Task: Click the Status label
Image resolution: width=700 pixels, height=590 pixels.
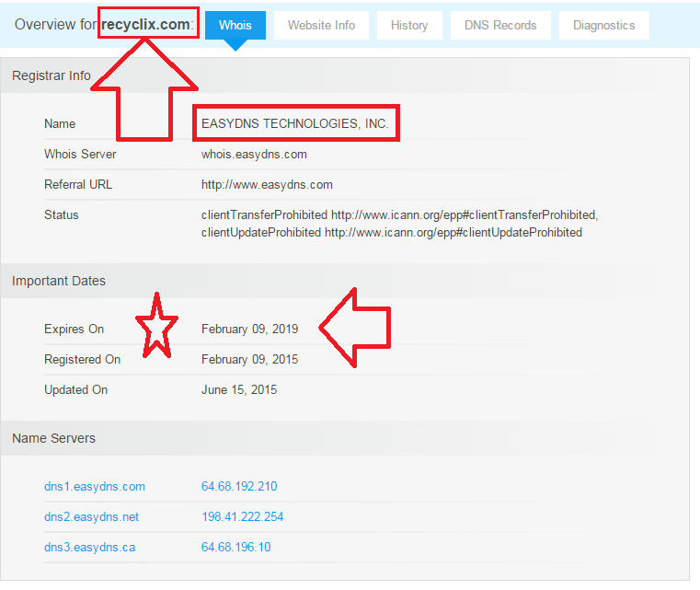Action: pos(61,214)
